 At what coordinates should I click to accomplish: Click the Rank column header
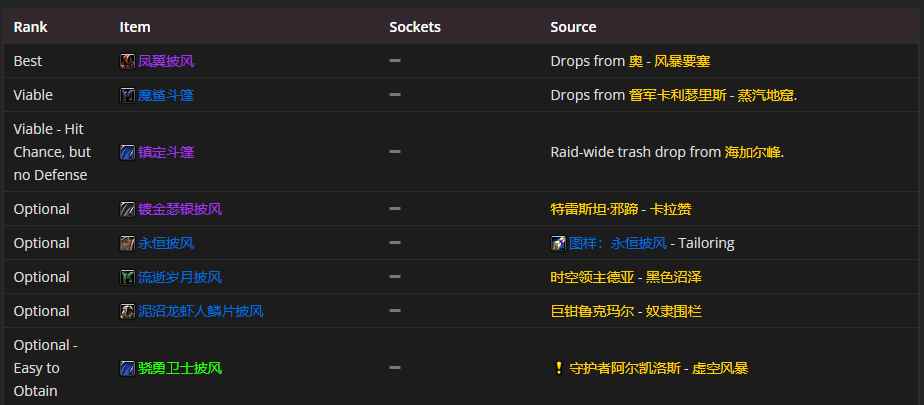pyautogui.click(x=31, y=27)
